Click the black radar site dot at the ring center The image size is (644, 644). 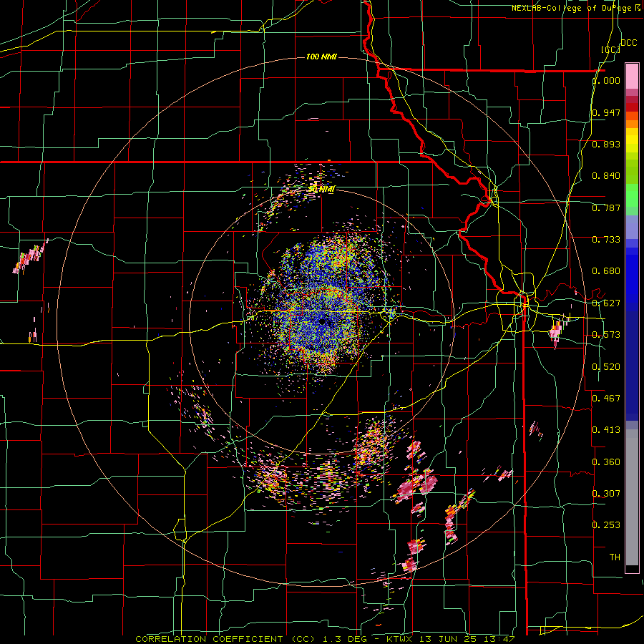(x=322, y=321)
